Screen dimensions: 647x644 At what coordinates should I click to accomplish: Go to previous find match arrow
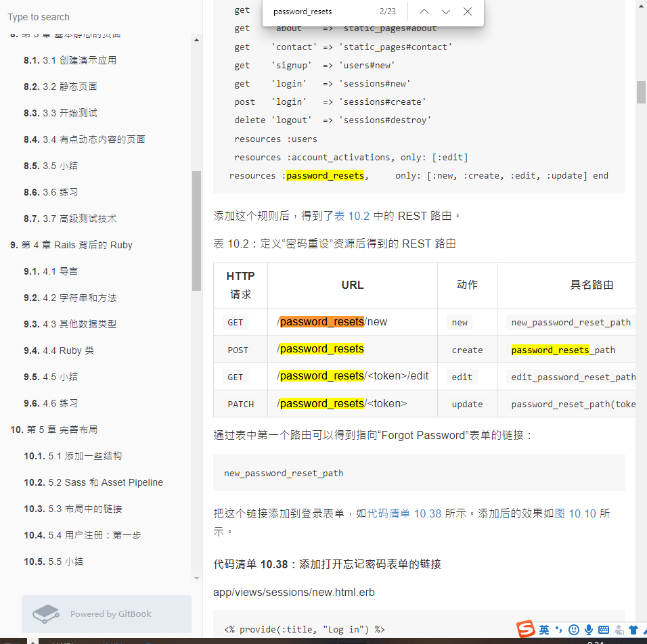coord(424,11)
